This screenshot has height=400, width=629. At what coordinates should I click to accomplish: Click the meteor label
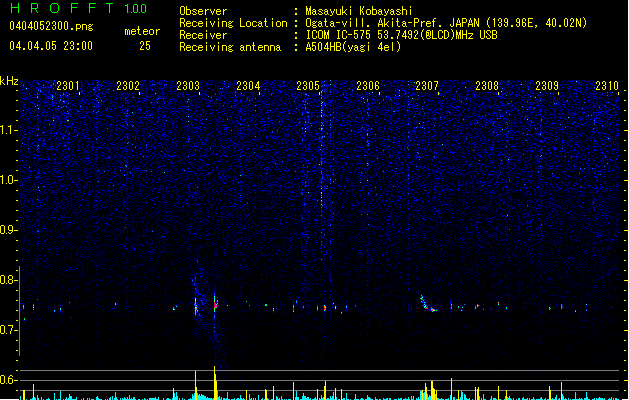pos(142,31)
